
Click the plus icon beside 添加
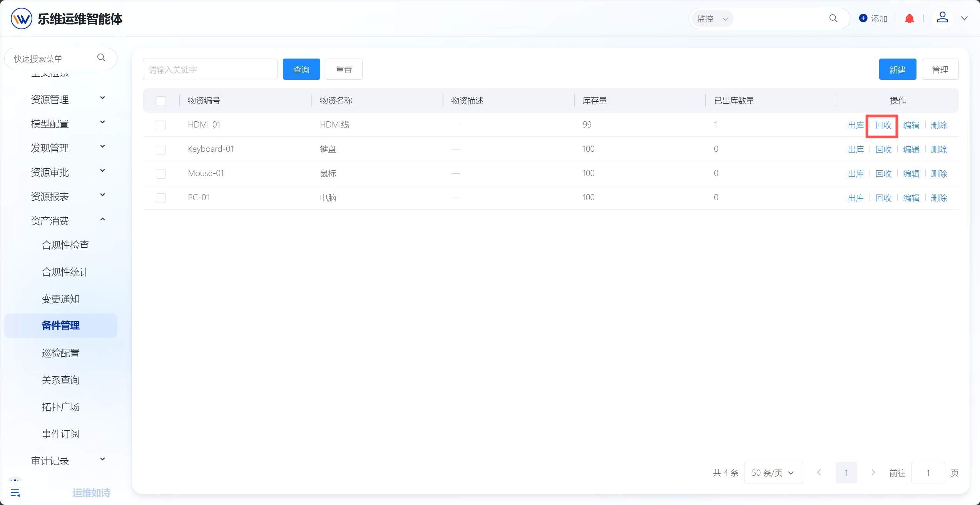click(x=863, y=18)
